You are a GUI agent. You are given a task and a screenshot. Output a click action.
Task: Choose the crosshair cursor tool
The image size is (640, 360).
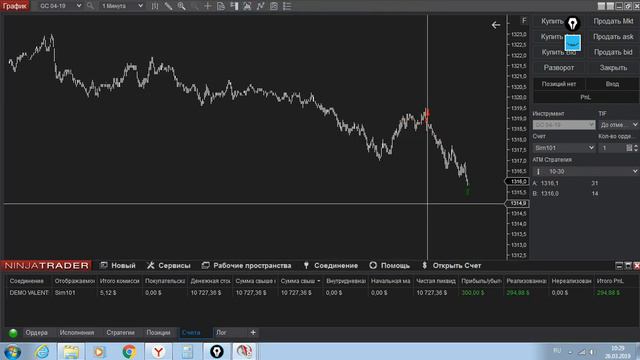208,6
